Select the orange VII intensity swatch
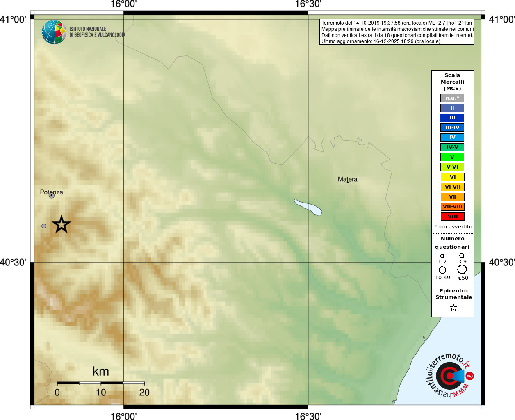This screenshot has width=515, height=420. (x=452, y=197)
